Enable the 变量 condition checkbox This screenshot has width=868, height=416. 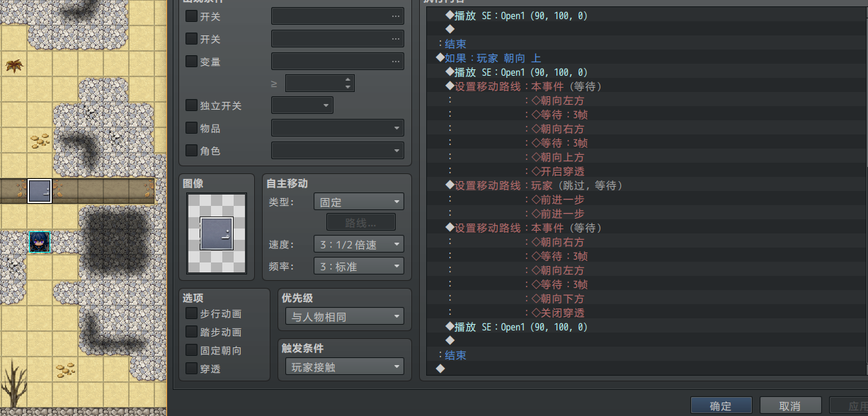click(x=191, y=62)
